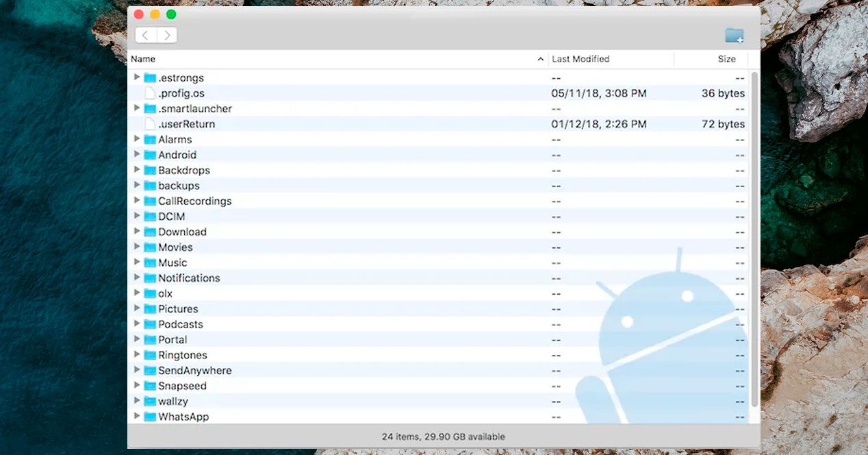Expand the Alarms folder triangle
868x455 pixels.
tap(137, 139)
